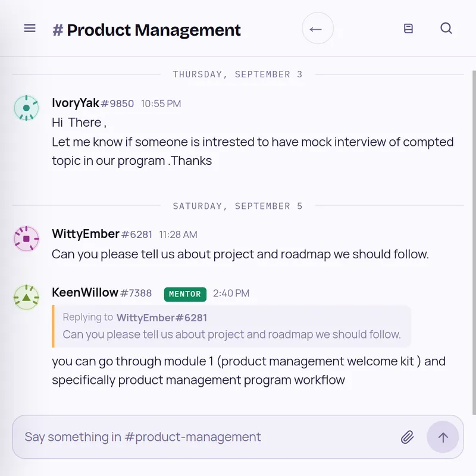The height and width of the screenshot is (476, 476).
Task: Click WittyEmber#6281 in reply quote
Action: pyautogui.click(x=161, y=318)
